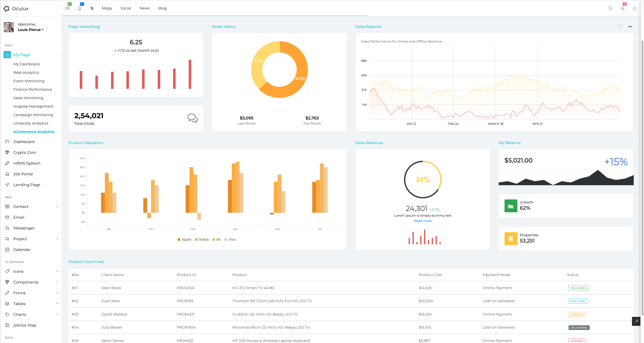
Task: Click the Messenger bubble icon in sidebar
Action: pyautogui.click(x=7, y=228)
